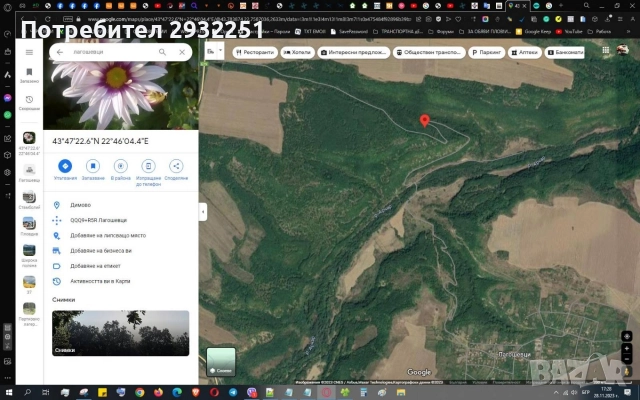Image resolution: width=640 pixels, height=400 pixels.
Task: Open the Saved (Запазено) sidebar item
Action: click(29, 76)
